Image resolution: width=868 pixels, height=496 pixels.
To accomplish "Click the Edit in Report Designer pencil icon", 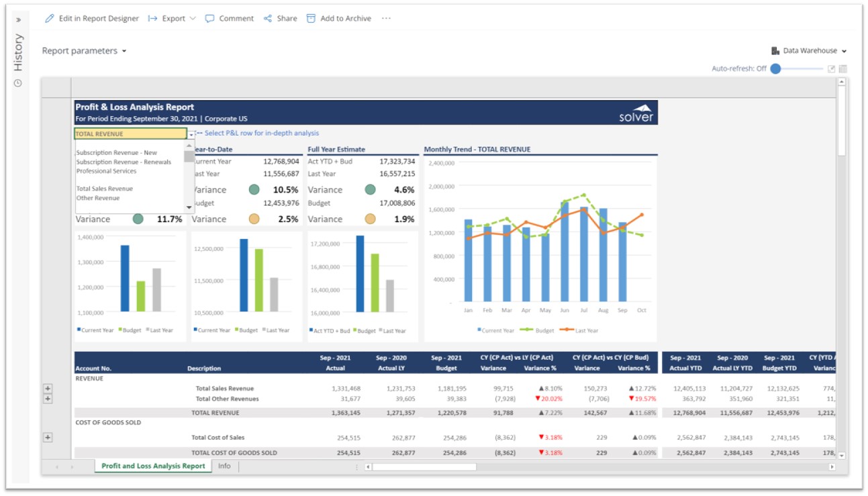I will click(x=50, y=19).
